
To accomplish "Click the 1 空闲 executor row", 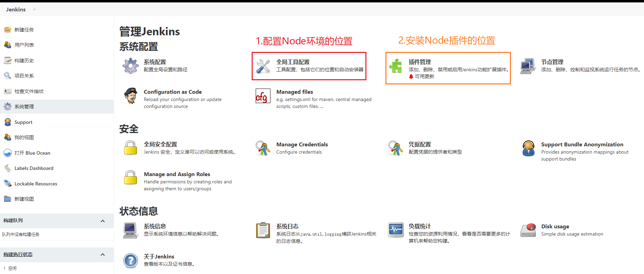I will tap(10, 268).
